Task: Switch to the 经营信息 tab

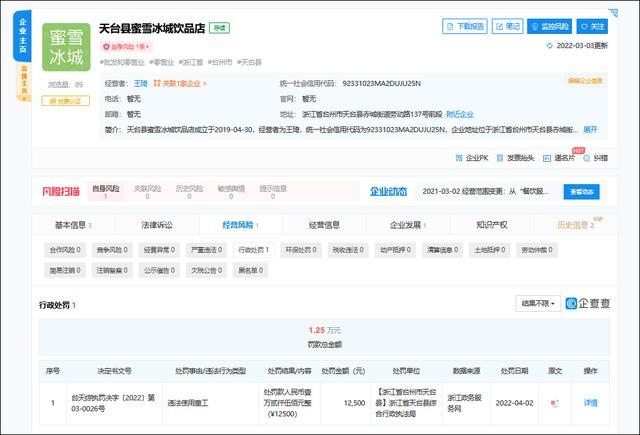Action: point(324,225)
